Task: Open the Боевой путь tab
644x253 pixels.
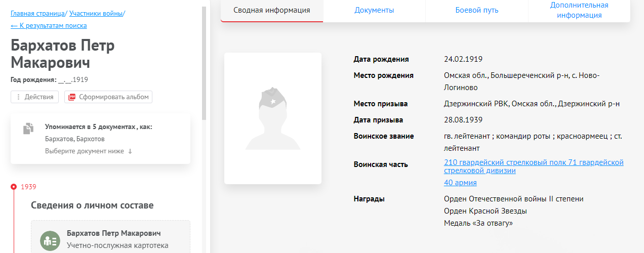Action: click(x=476, y=11)
